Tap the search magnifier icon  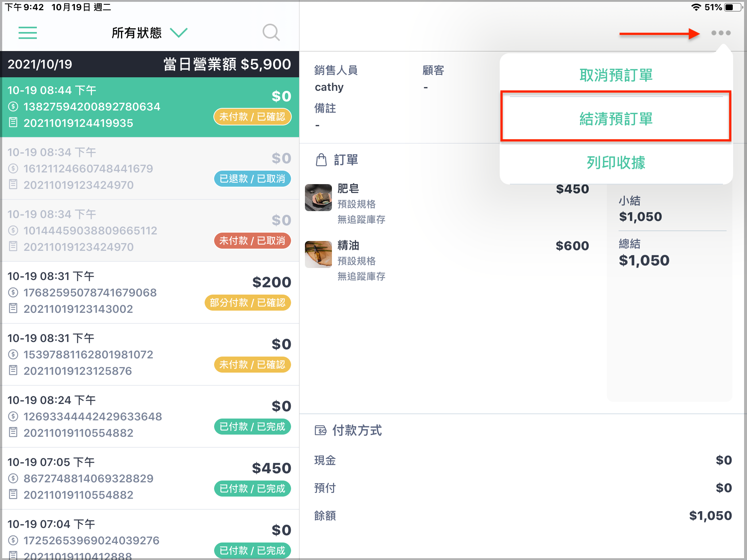point(271,33)
